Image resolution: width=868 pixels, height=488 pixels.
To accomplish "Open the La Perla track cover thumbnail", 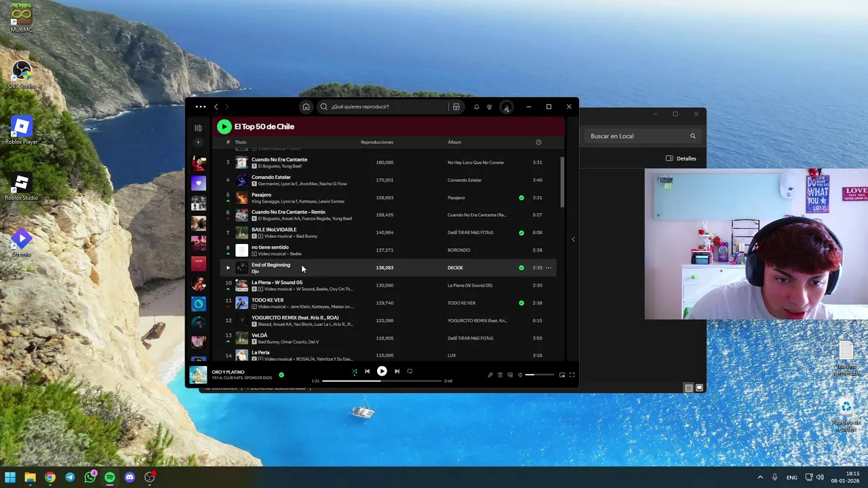I will 241,355.
